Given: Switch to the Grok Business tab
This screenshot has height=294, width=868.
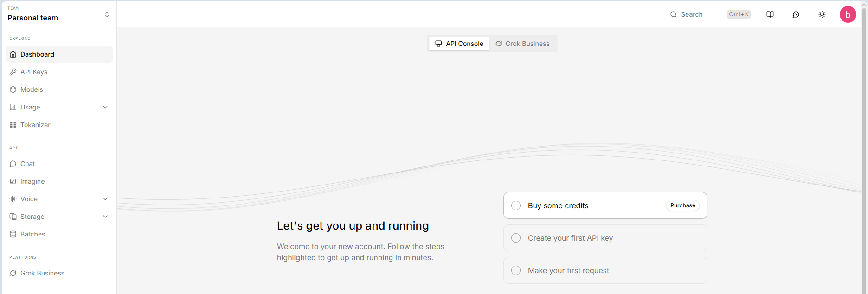Looking at the screenshot, I should 522,44.
